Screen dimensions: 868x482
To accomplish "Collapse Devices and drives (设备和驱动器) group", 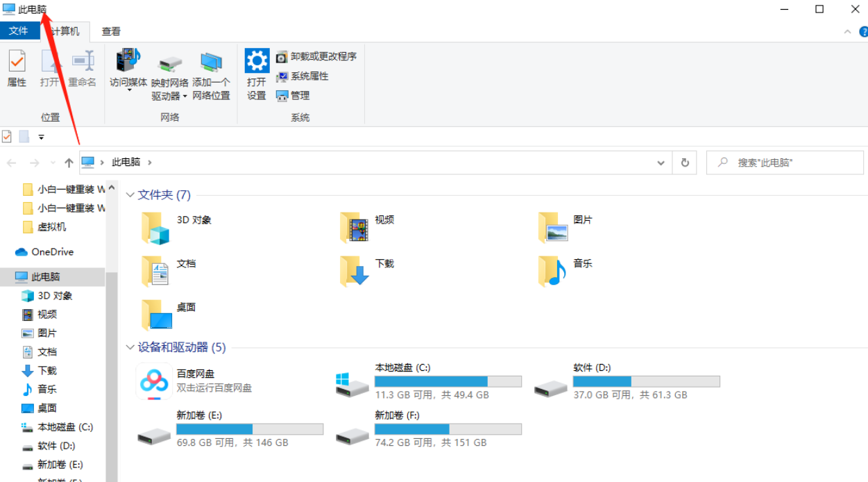I will click(x=130, y=347).
